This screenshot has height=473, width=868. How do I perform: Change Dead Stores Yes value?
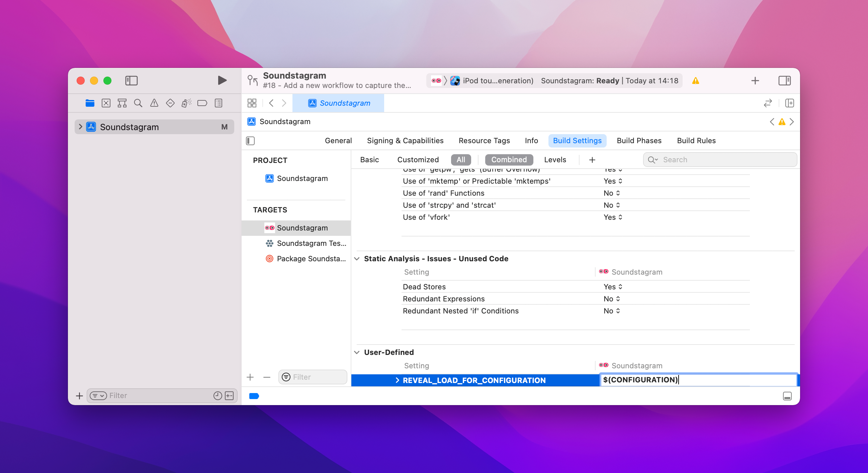[x=613, y=287]
